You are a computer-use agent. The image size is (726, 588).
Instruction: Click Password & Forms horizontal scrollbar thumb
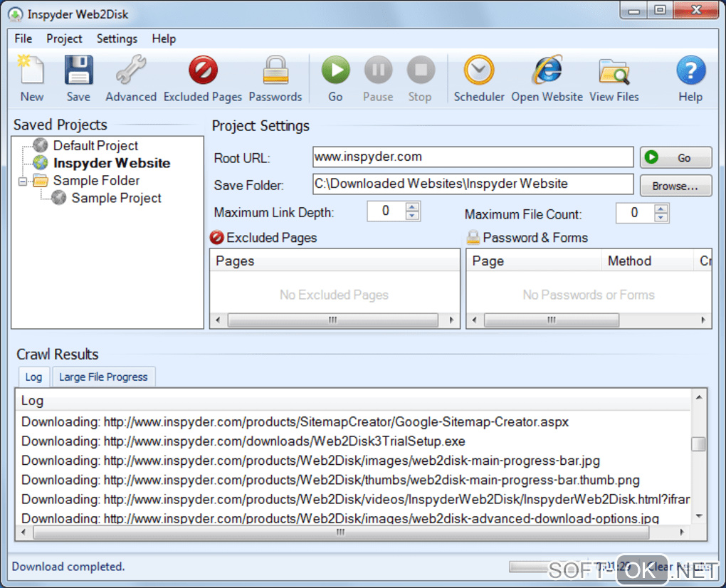552,320
